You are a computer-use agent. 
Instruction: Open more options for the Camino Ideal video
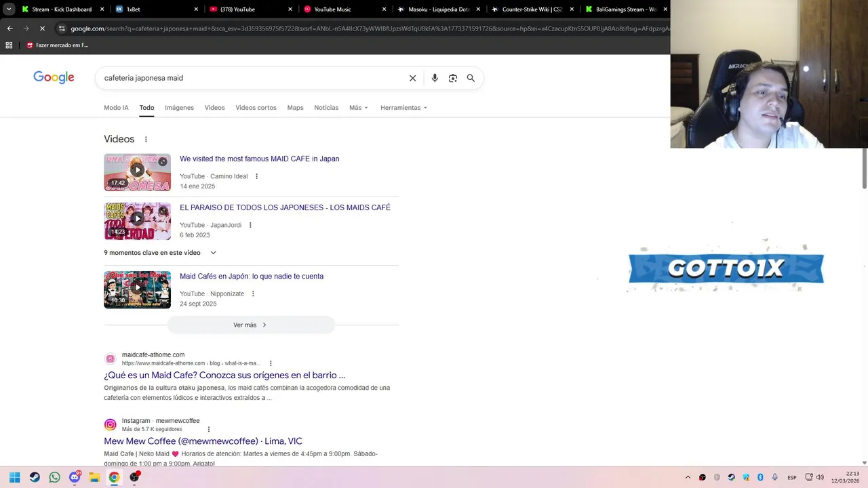(x=256, y=176)
